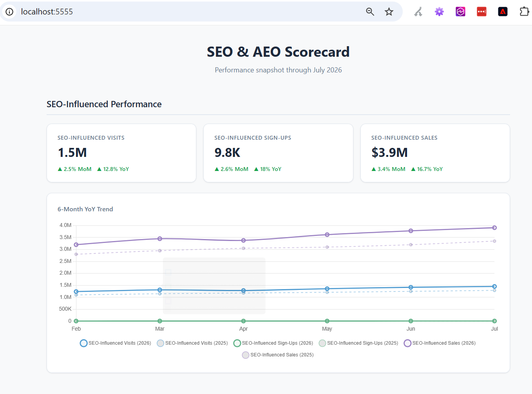Click the 4.0M y-axis label
The width and height of the screenshot is (532, 394).
click(x=65, y=225)
